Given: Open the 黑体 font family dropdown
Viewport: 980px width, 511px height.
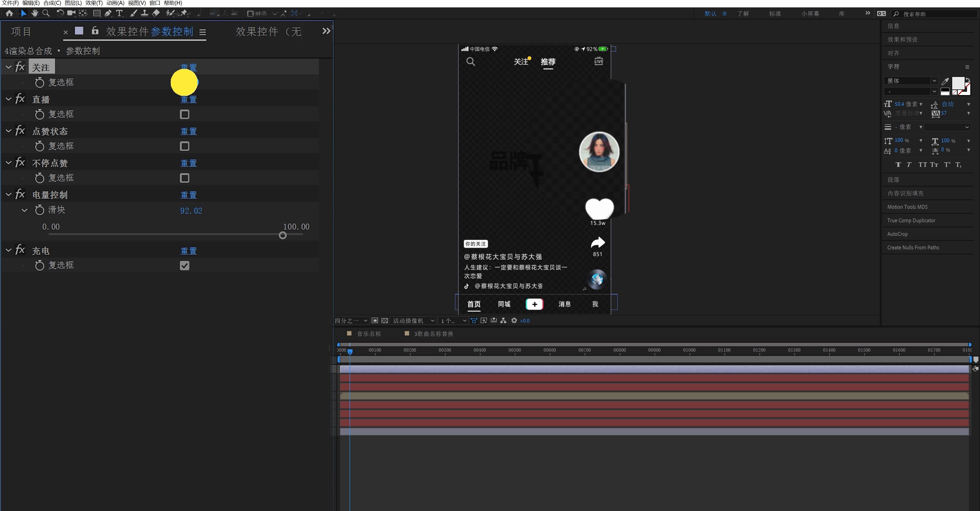Looking at the screenshot, I should click(934, 81).
